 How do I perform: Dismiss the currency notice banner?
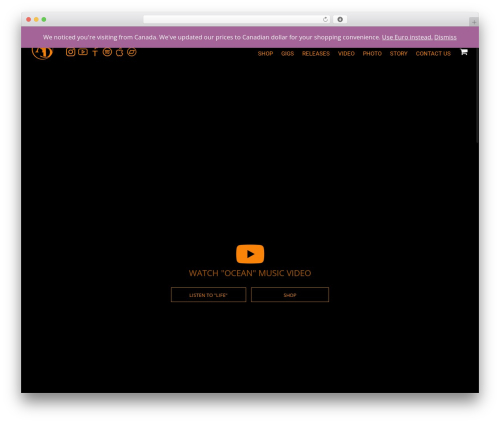445,37
